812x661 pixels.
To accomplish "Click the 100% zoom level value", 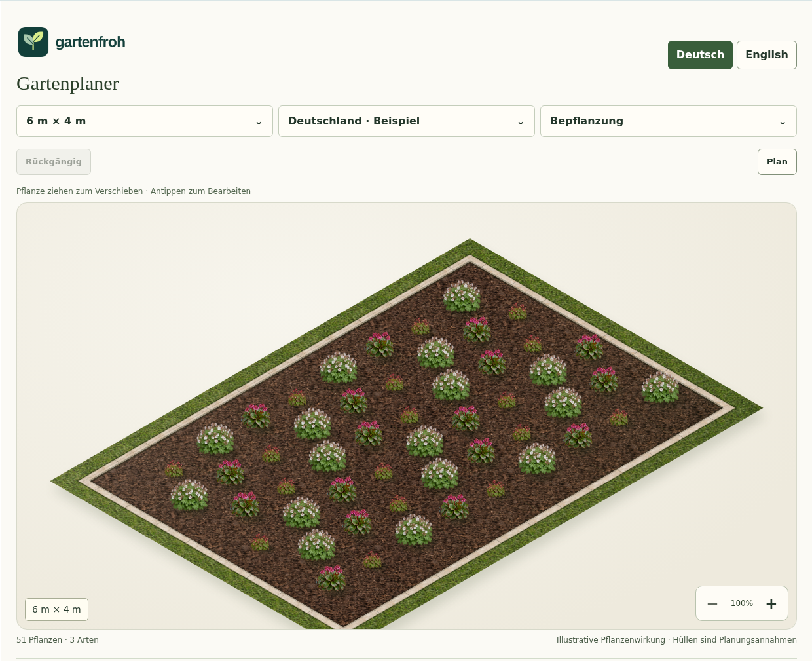I will click(x=742, y=603).
